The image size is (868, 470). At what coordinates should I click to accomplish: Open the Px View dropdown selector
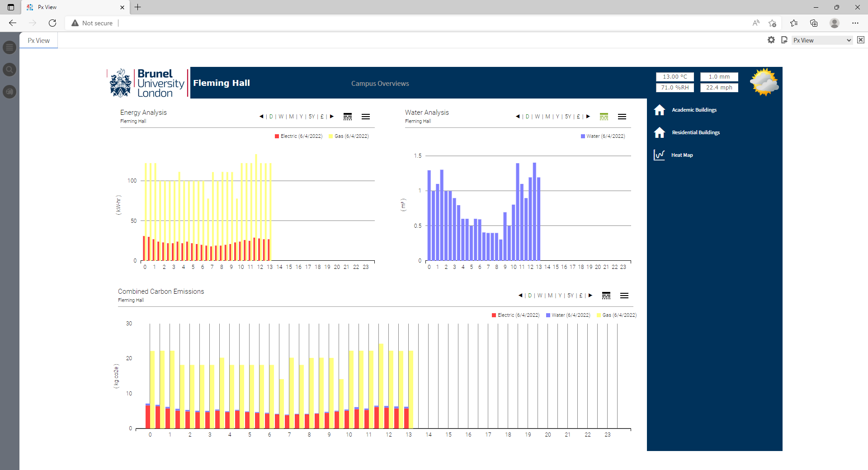[822, 40]
